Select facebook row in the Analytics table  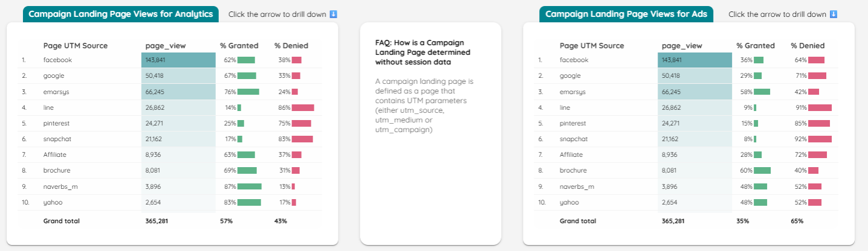tap(170, 60)
